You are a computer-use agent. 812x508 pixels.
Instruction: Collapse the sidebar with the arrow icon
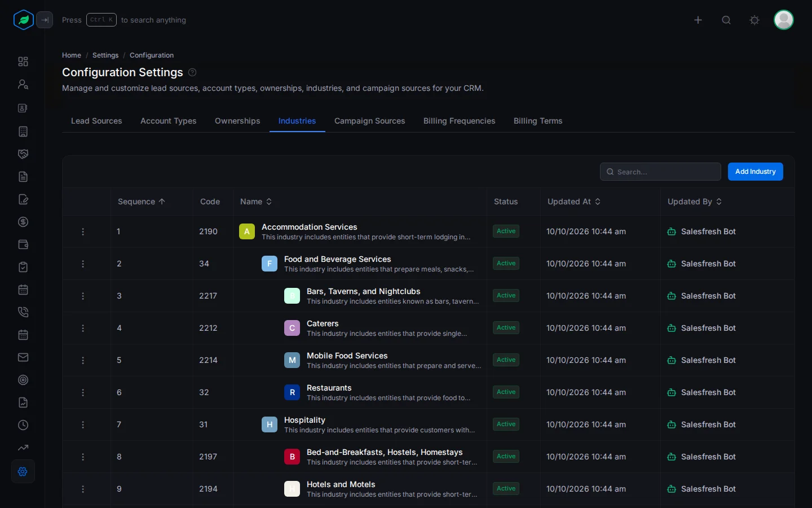pos(45,20)
